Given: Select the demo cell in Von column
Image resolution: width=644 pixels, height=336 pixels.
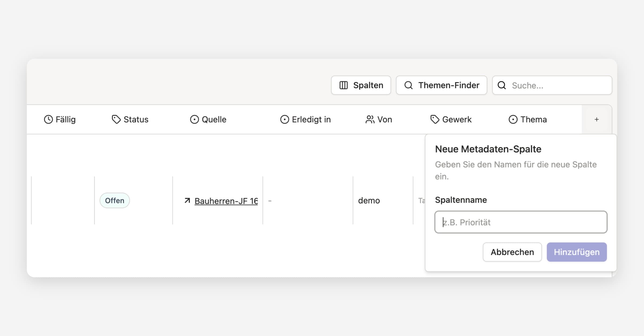Looking at the screenshot, I should click(369, 201).
